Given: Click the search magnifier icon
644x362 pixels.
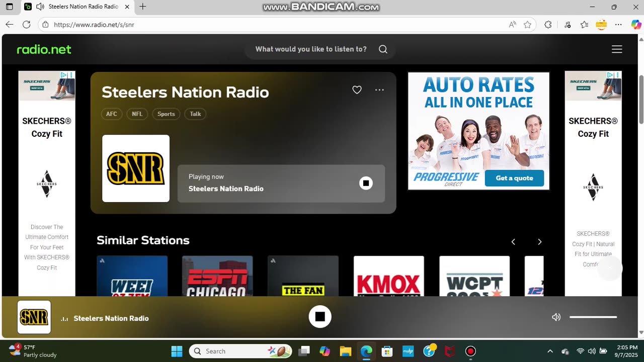Looking at the screenshot, I should [383, 49].
